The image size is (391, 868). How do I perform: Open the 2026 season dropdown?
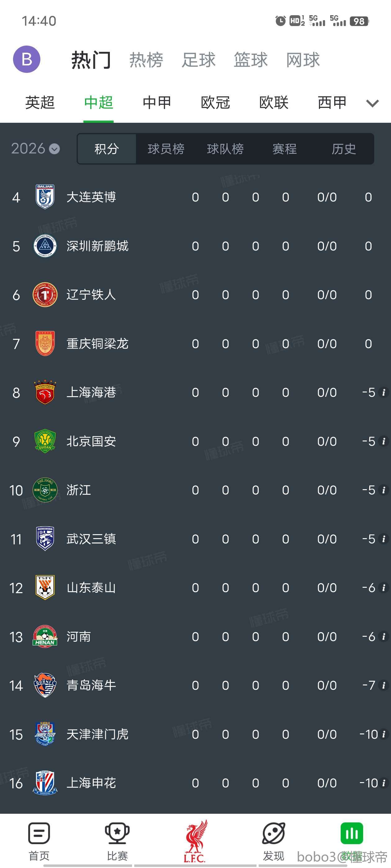pyautogui.click(x=35, y=148)
